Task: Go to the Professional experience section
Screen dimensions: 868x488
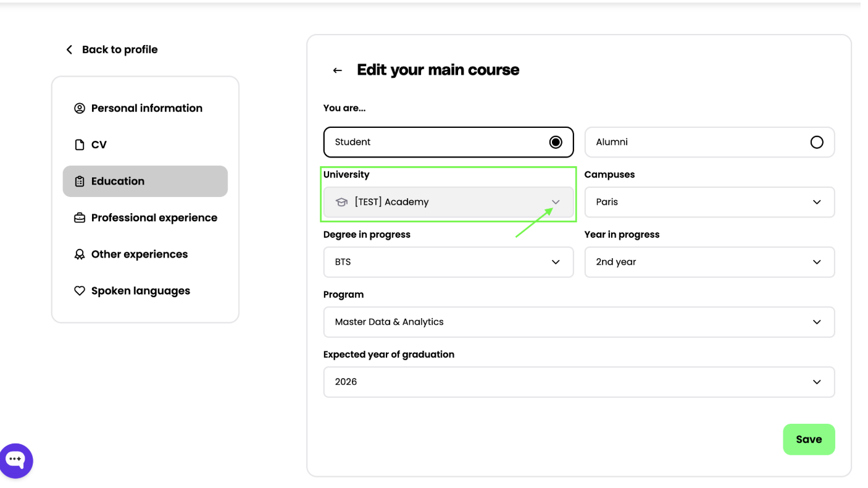Action: point(154,217)
